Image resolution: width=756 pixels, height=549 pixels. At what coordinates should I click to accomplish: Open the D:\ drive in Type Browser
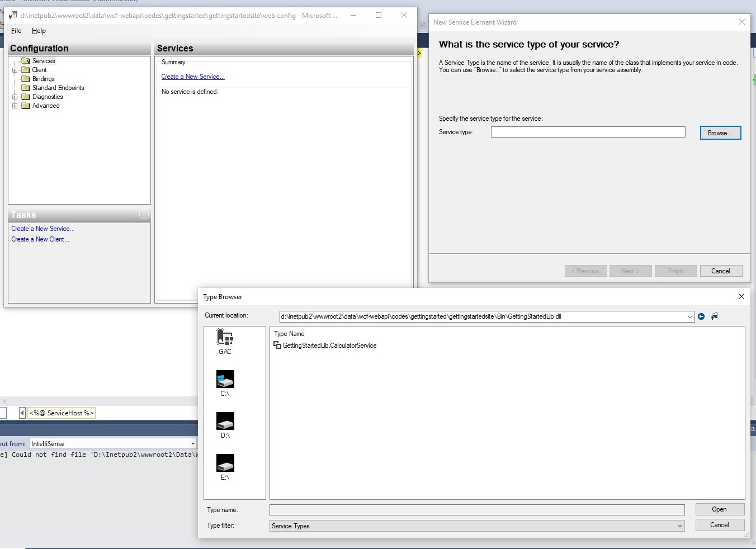225,424
